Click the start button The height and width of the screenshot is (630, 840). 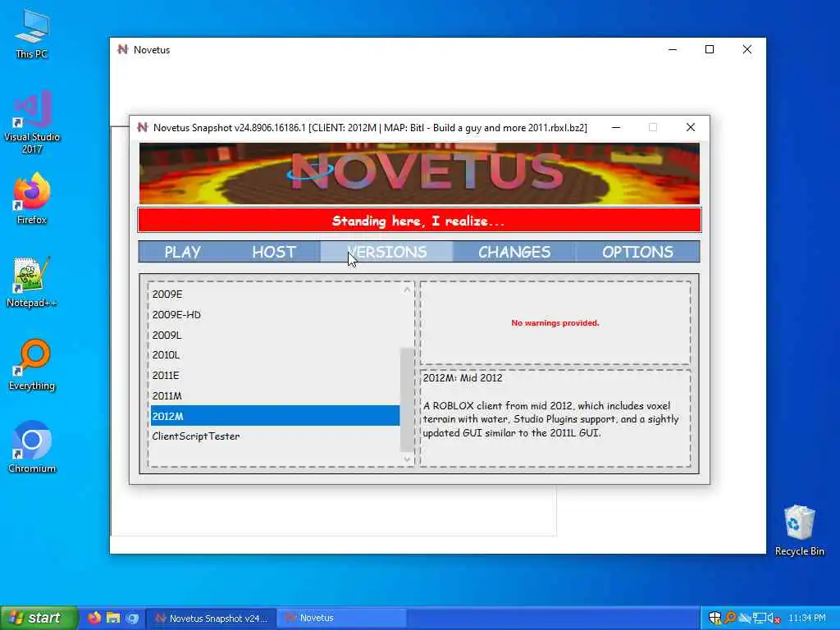tap(38, 618)
